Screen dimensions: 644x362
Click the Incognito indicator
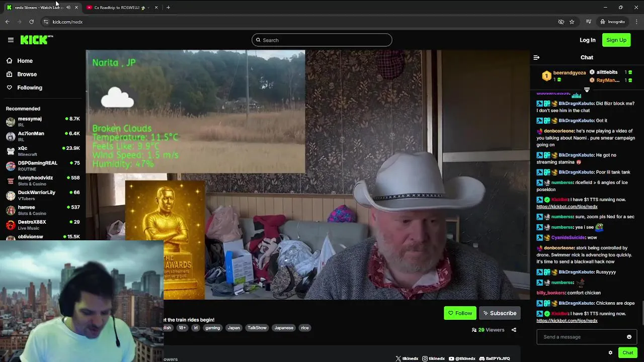(612, 22)
